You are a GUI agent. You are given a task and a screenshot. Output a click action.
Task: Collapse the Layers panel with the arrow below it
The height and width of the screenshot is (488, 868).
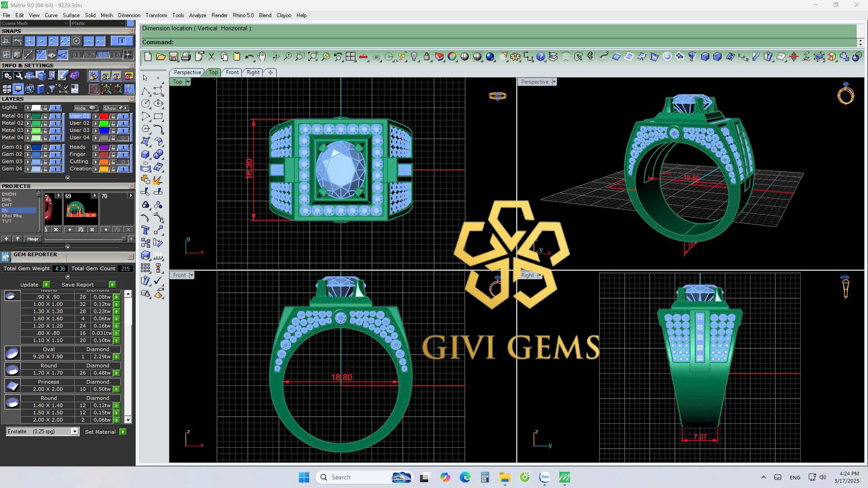[x=68, y=178]
